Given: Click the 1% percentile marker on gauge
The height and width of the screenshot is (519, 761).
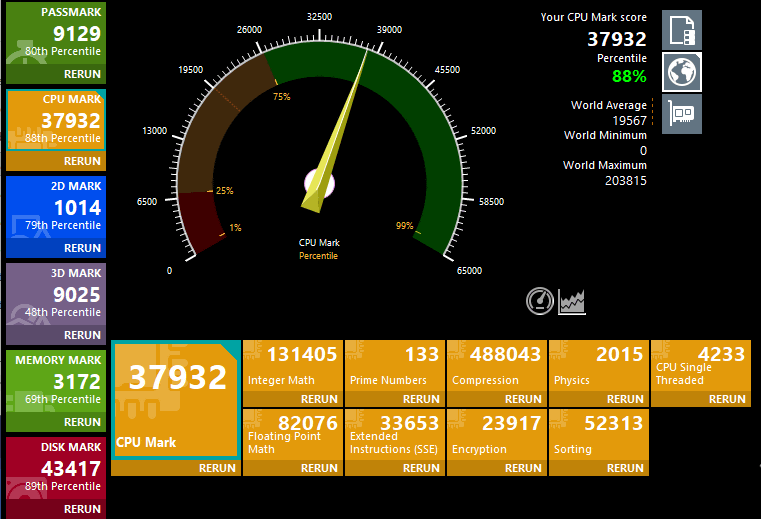Looking at the screenshot, I should point(235,227).
